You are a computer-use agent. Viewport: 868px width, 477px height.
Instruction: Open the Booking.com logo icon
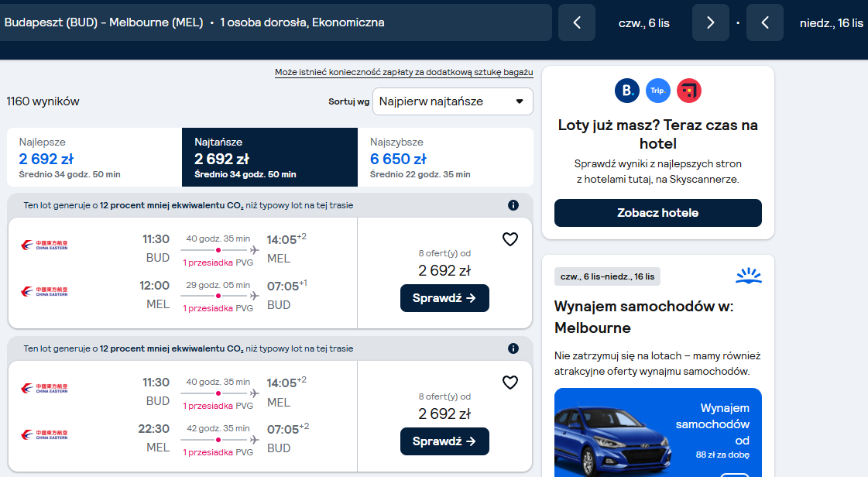(627, 91)
